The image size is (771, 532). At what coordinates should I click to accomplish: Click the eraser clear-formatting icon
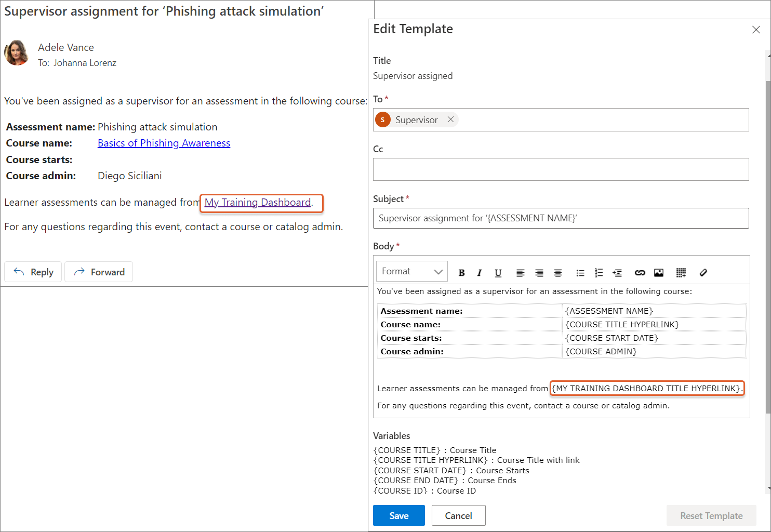tap(703, 273)
